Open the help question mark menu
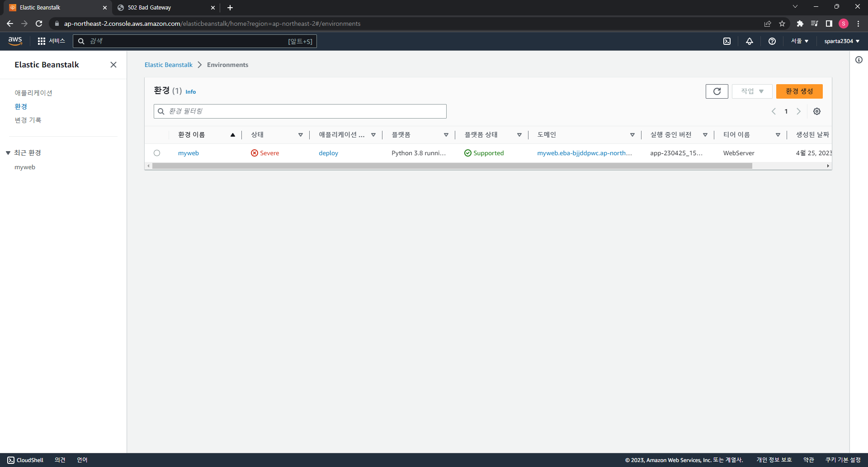 (x=772, y=41)
